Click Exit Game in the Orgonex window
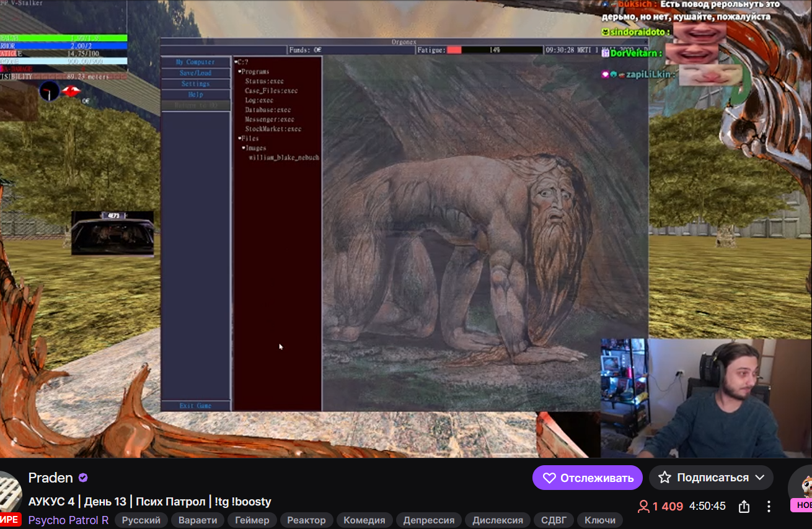This screenshot has height=529, width=812. point(195,406)
